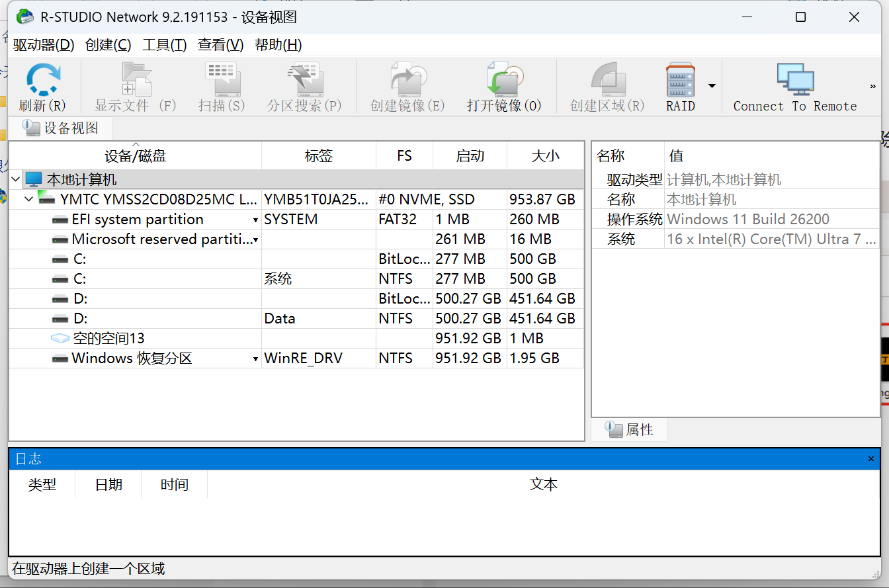Open an image with 打开镜像(O)
The height and width of the screenshot is (588, 889).
click(x=505, y=80)
